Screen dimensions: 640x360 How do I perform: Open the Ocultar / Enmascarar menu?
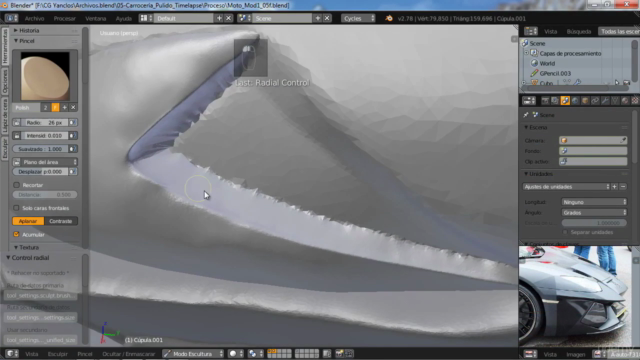(x=129, y=354)
